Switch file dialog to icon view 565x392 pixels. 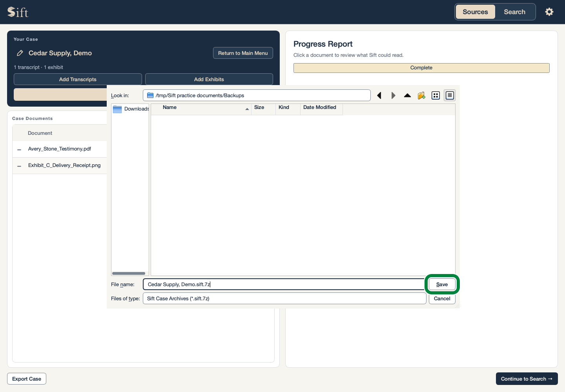point(436,96)
